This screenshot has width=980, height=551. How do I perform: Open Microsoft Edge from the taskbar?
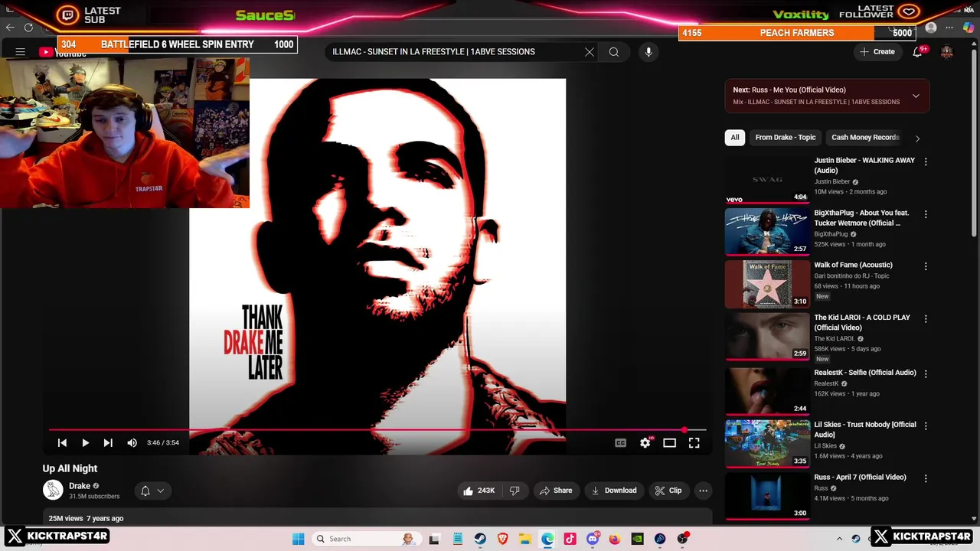click(547, 539)
